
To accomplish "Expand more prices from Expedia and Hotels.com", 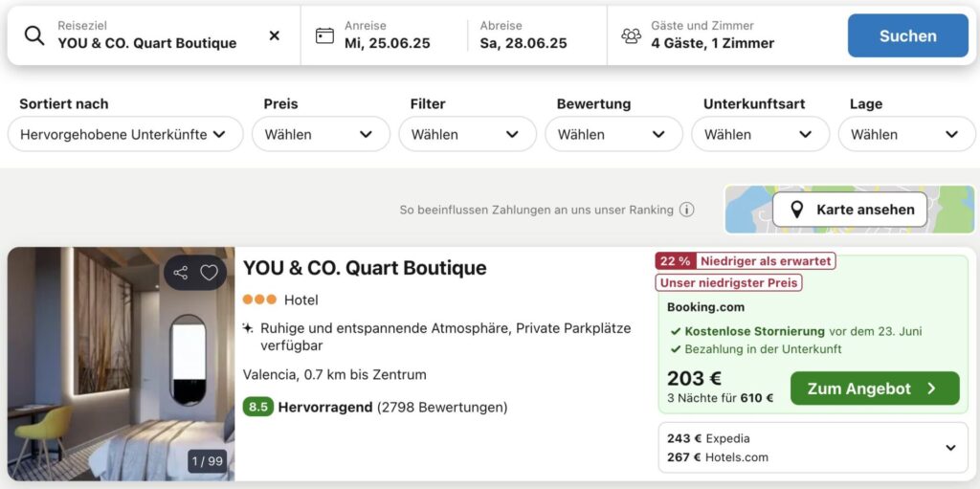I will (950, 448).
